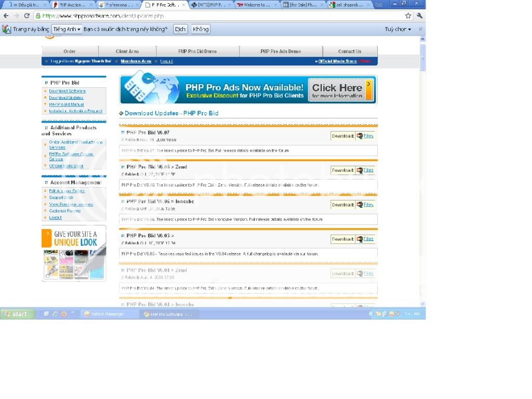Screen dimensions: 532x399
Task: Open the Official Mods Store link in blue bar
Action: tap(337, 61)
